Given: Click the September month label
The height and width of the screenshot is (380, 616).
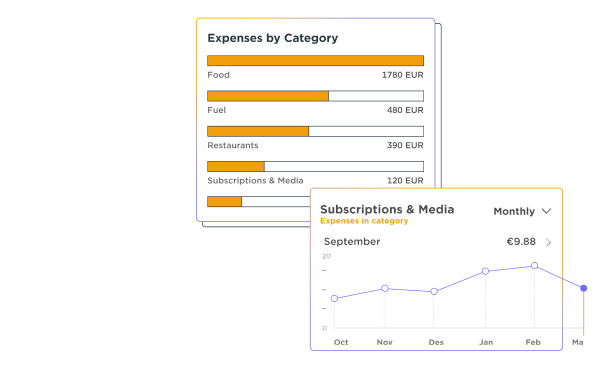Looking at the screenshot, I should (x=352, y=242).
